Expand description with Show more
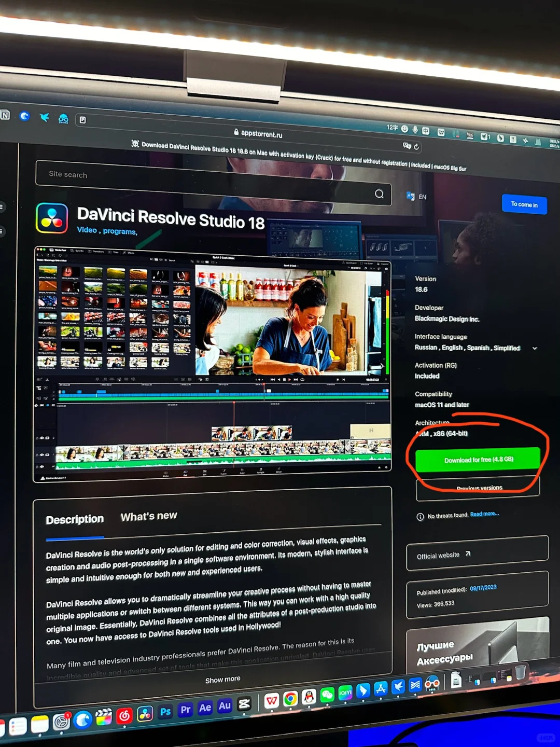This screenshot has width=560, height=747. tap(222, 680)
